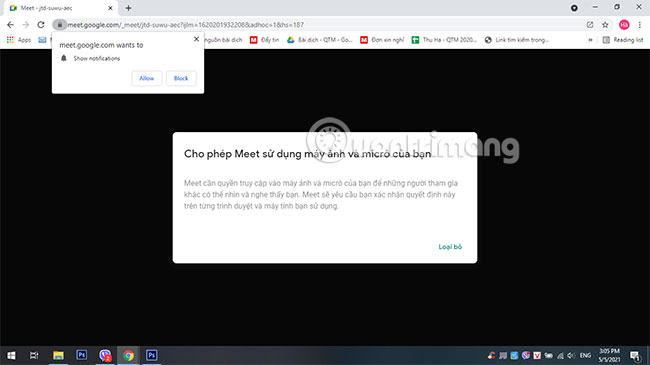This screenshot has width=650, height=365.
Task: Reload the Meet page
Action: pyautogui.click(x=41, y=25)
